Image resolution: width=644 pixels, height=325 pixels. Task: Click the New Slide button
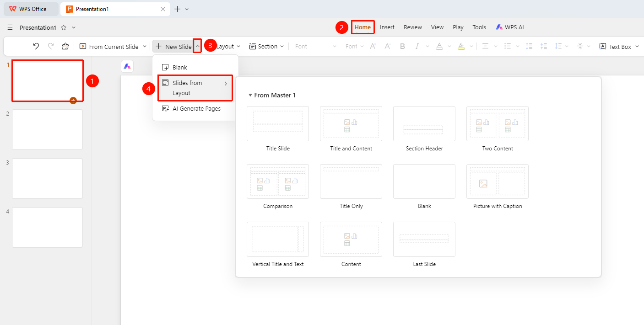(x=173, y=46)
